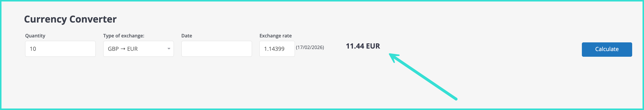644x110 pixels.
Task: Click the Currency Converter heading
Action: pyautogui.click(x=70, y=19)
